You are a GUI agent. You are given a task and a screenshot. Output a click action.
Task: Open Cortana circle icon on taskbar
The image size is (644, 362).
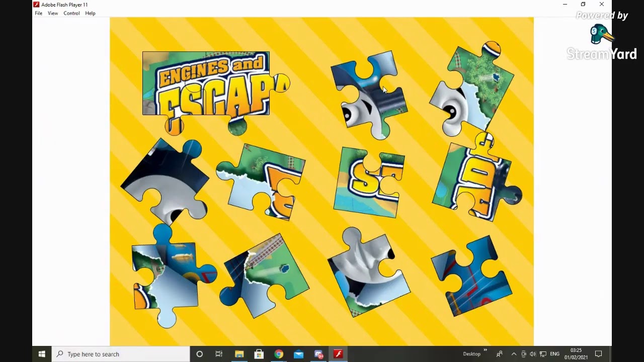(199, 354)
